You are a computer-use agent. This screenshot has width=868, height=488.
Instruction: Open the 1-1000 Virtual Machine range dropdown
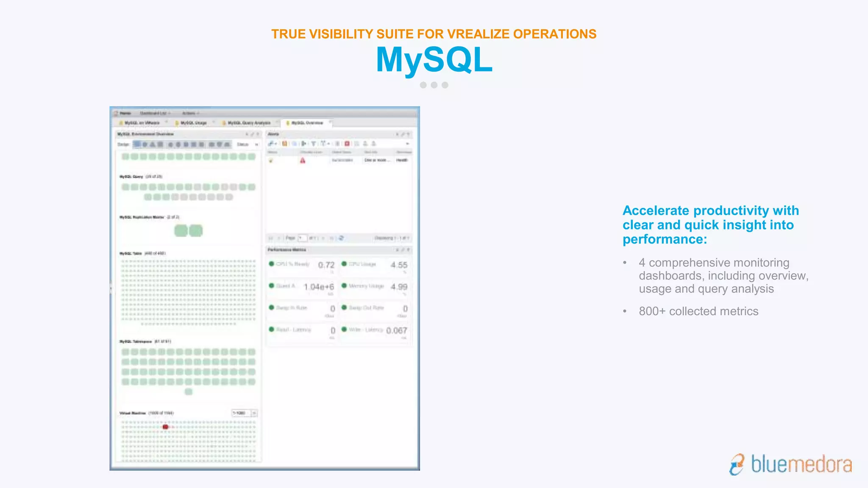[245, 413]
